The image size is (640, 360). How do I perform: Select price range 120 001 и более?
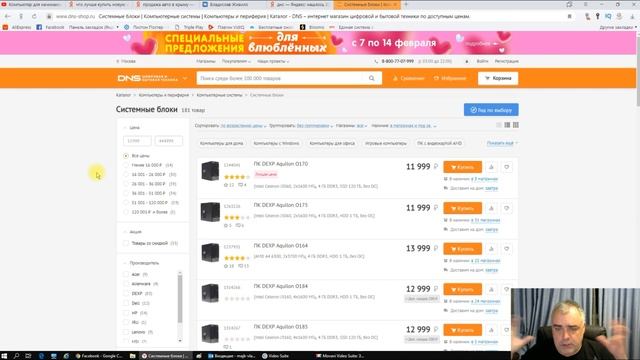tap(126, 212)
